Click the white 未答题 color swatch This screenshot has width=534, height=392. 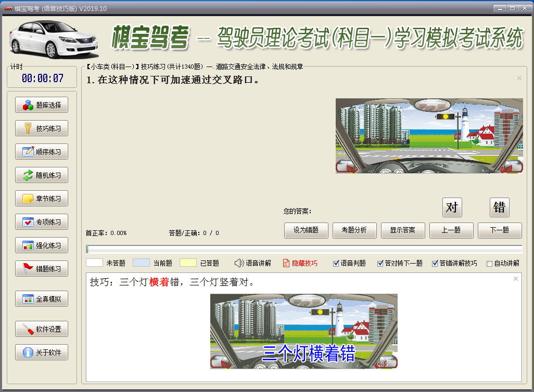point(94,263)
